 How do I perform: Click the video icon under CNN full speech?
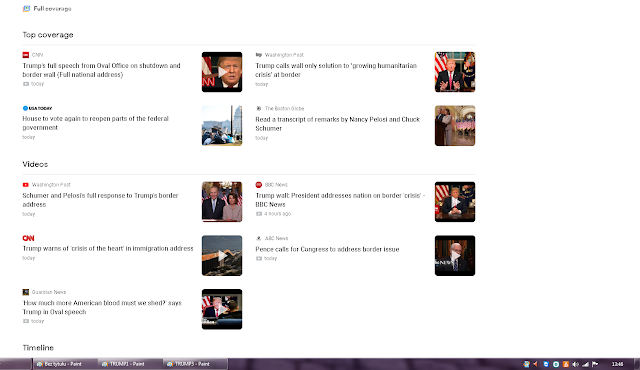[26, 84]
